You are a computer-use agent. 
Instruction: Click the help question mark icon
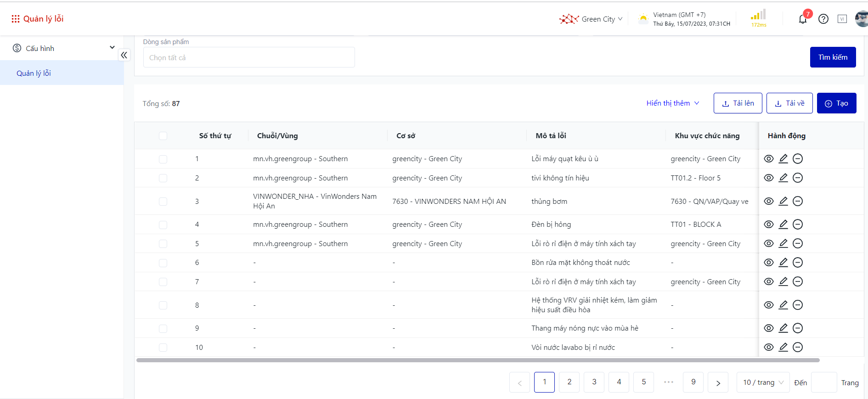[823, 19]
